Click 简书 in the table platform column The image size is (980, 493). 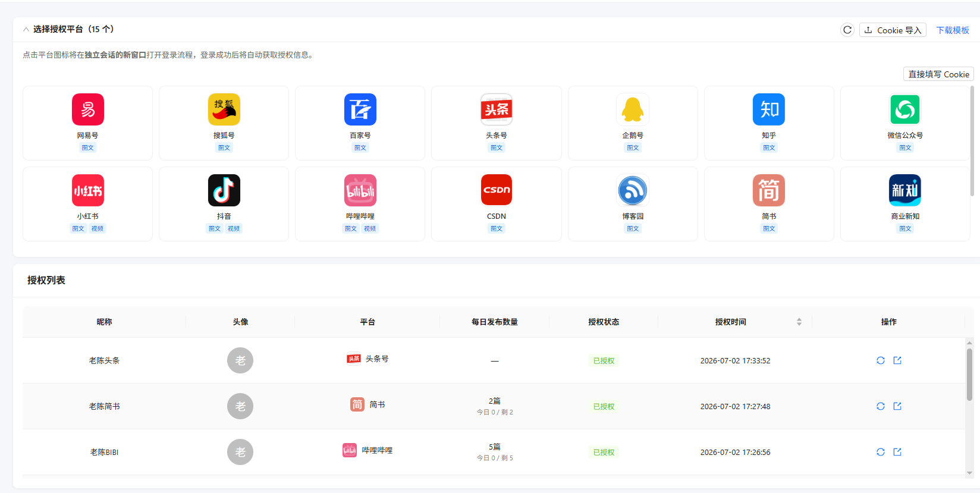pos(377,404)
